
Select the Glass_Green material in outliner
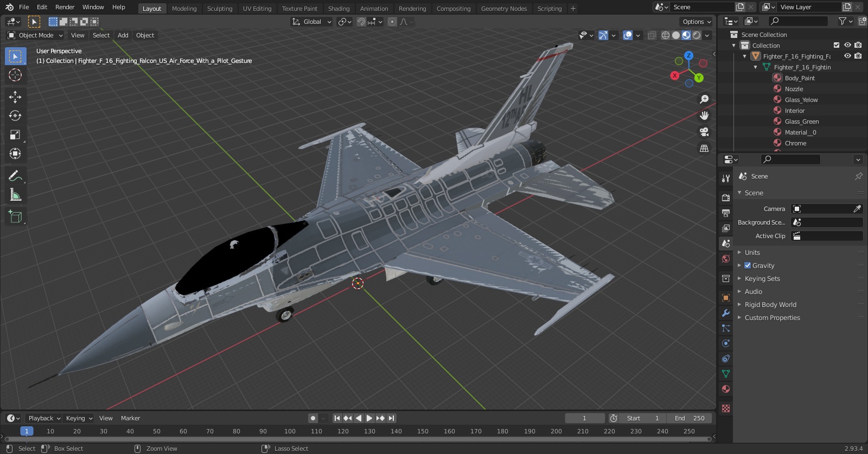802,122
